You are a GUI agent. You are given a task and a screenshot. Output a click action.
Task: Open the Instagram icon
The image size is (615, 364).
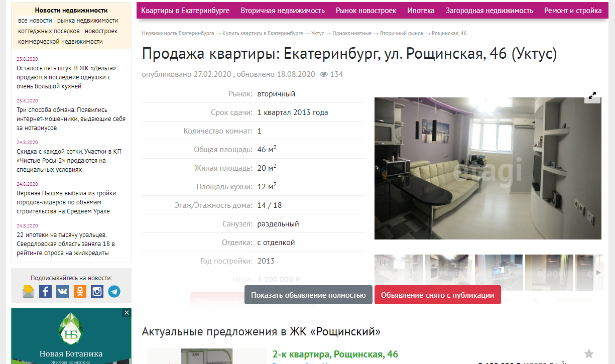coord(97,291)
